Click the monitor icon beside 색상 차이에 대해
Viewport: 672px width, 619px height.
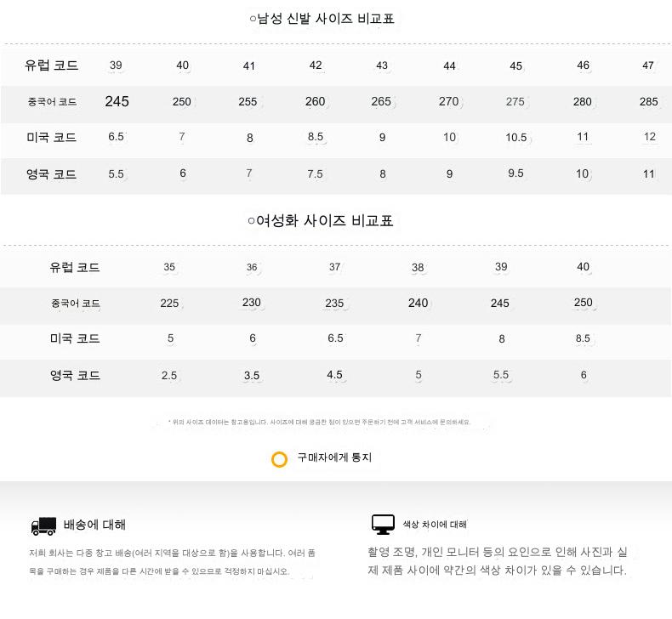click(x=383, y=524)
